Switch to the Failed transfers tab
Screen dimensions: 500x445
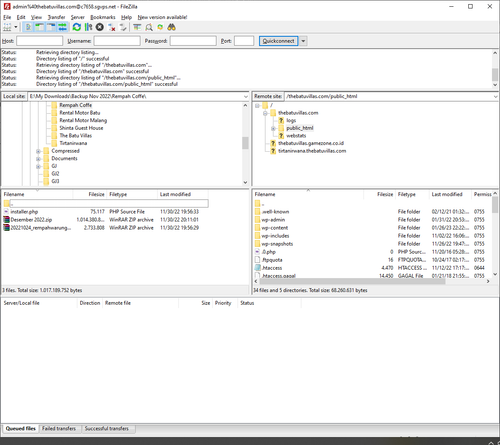pos(59,429)
